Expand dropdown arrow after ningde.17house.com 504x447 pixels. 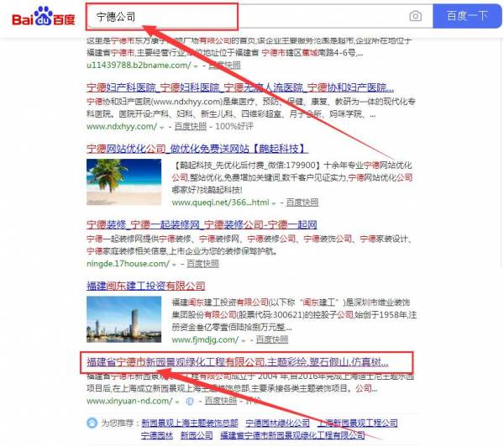pos(174,265)
